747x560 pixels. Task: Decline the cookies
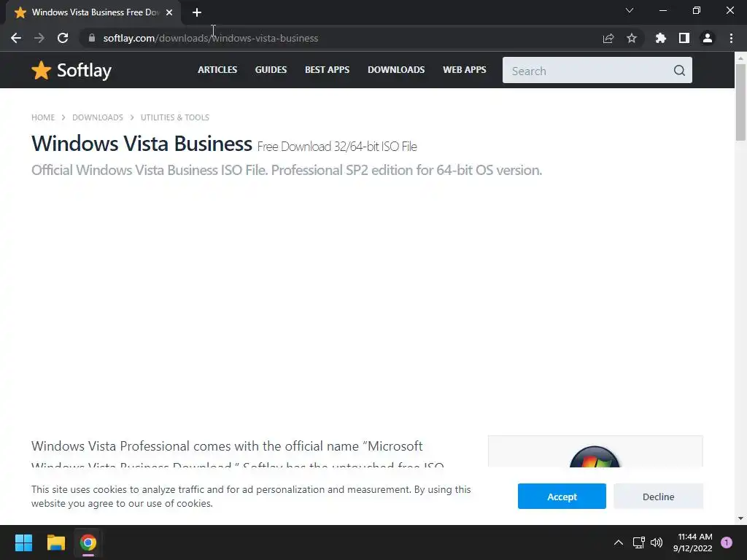(x=658, y=496)
